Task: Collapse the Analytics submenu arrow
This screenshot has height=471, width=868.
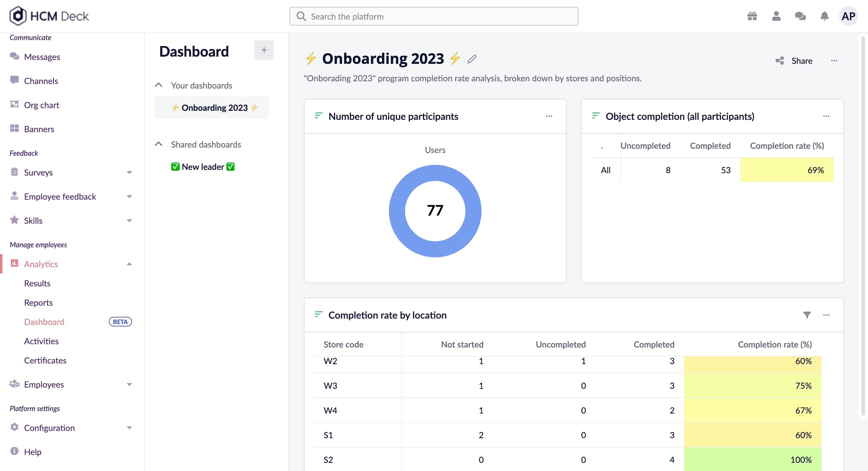Action: [x=129, y=264]
